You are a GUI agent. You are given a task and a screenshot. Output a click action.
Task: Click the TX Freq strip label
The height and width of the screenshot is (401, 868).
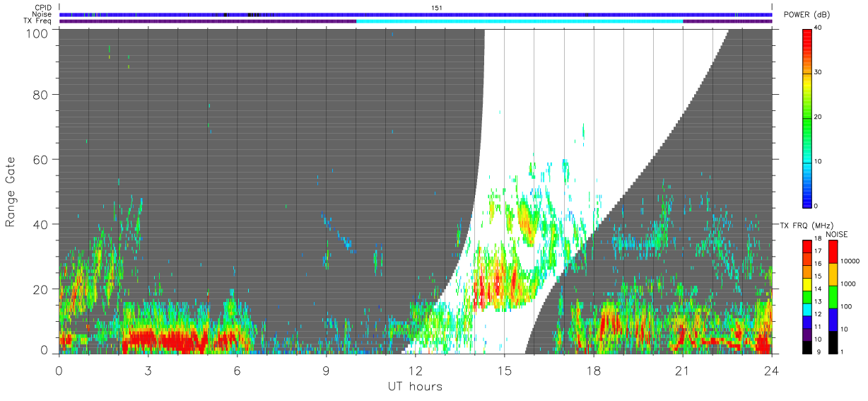point(37,21)
